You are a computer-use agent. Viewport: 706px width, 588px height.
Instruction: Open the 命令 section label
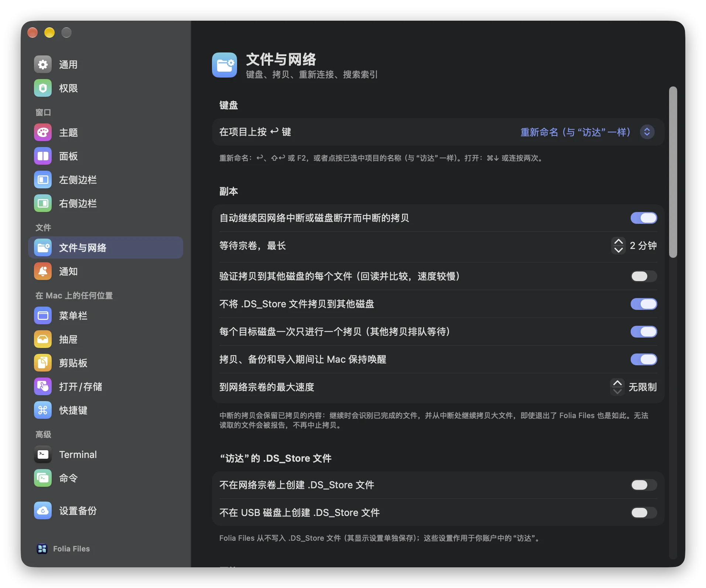pos(68,478)
